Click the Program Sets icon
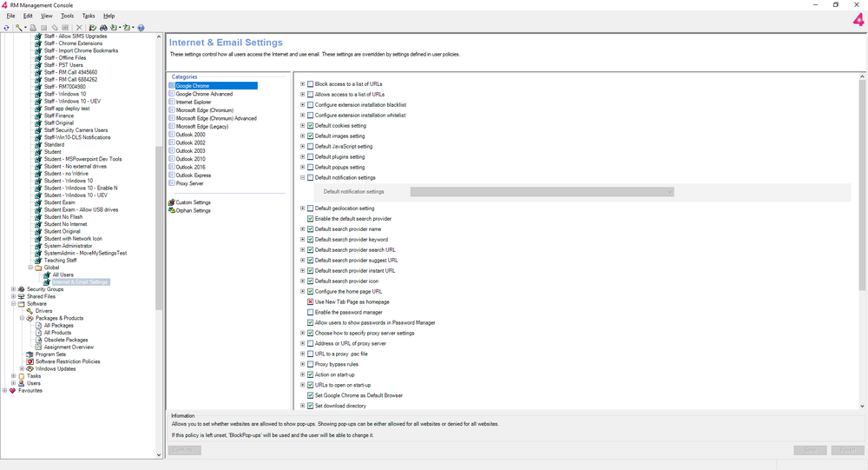Screen dimensions: 868x470 pos(30,354)
